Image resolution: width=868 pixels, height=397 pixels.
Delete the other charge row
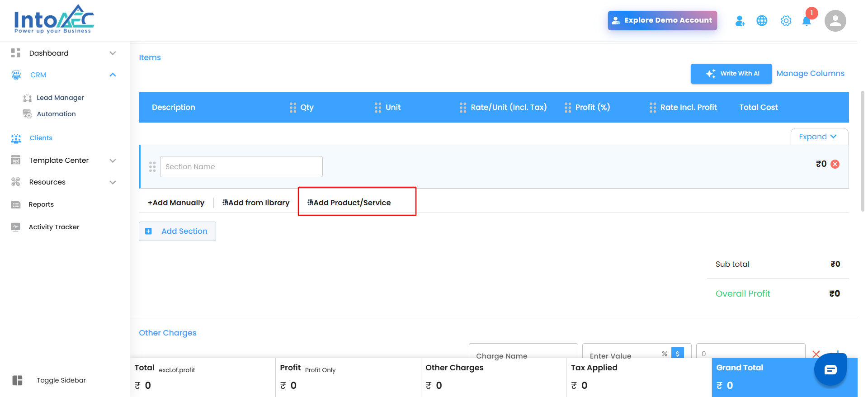click(x=816, y=354)
